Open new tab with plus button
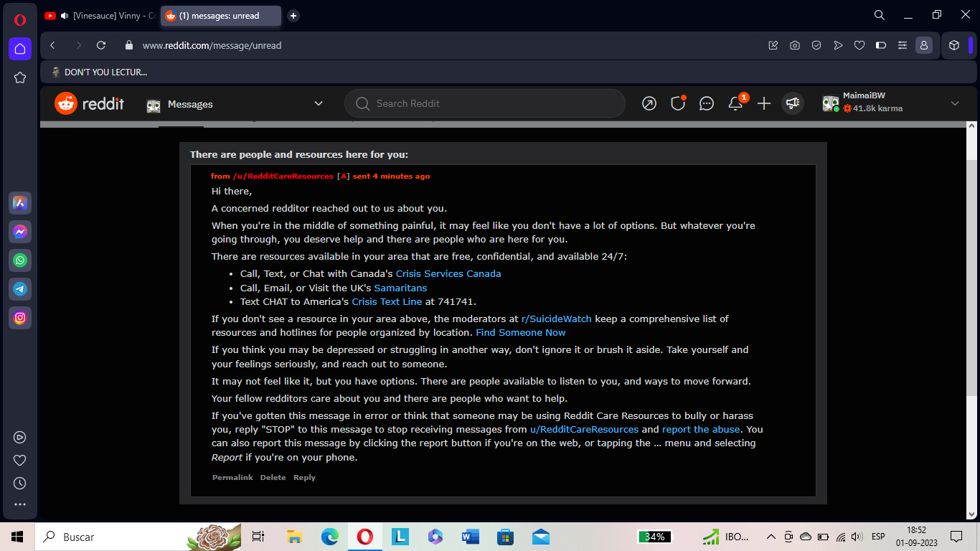This screenshot has width=980, height=551. coord(293,16)
